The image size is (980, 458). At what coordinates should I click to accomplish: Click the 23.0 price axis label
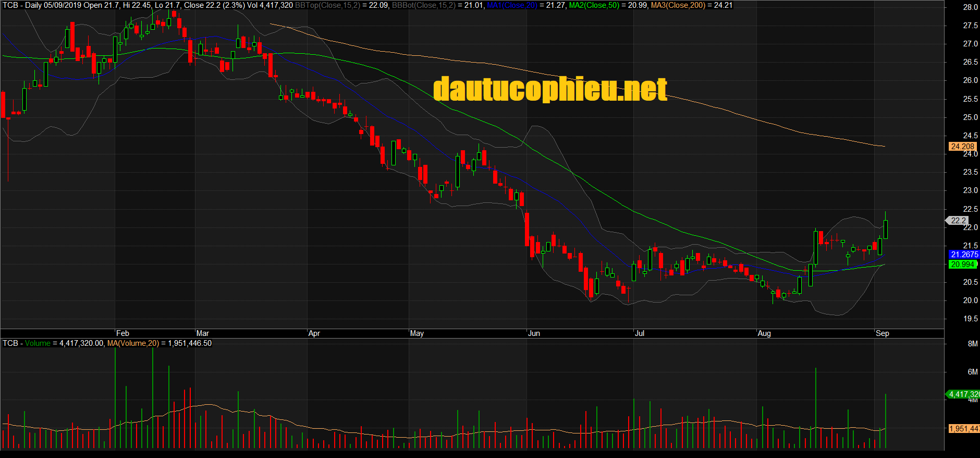[970, 190]
